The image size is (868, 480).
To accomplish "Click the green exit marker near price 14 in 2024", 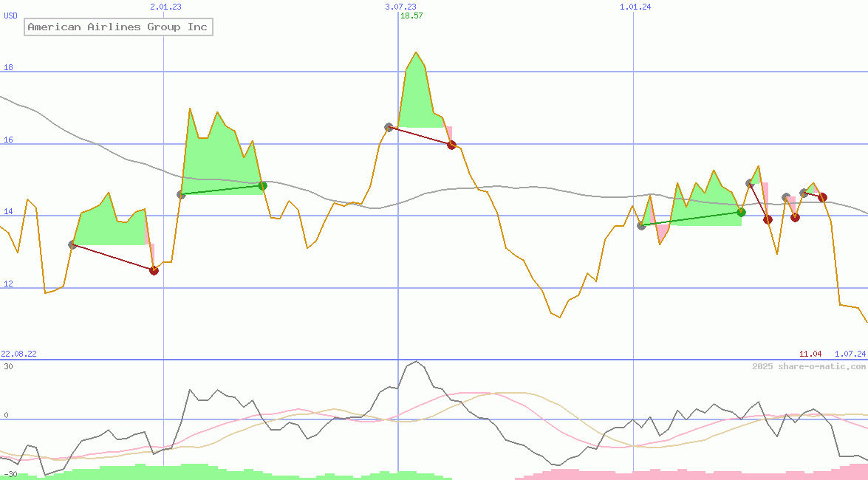I will 741,212.
